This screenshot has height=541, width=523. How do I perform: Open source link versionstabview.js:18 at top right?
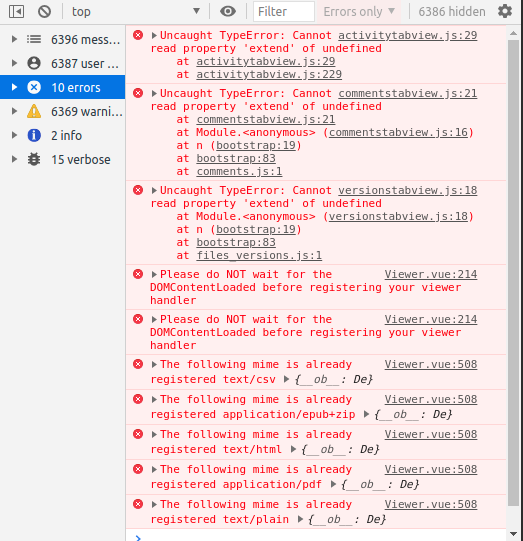coord(407,190)
